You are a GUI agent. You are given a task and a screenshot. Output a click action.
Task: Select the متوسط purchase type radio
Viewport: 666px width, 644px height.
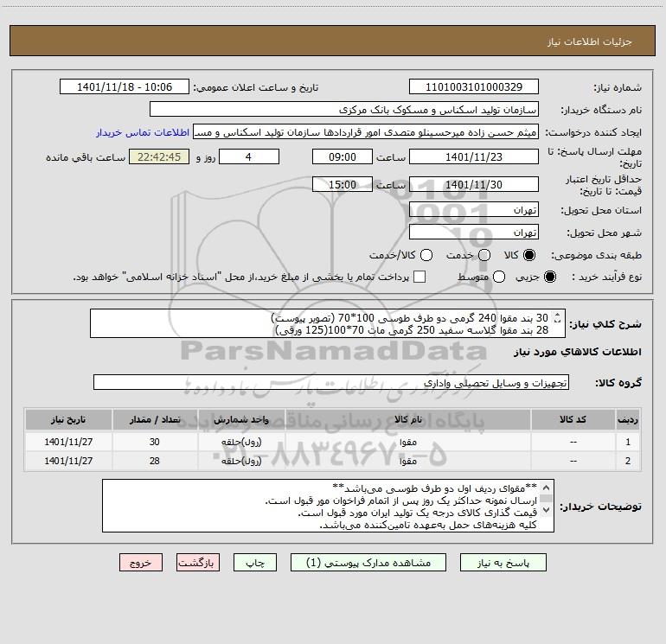coord(499,277)
